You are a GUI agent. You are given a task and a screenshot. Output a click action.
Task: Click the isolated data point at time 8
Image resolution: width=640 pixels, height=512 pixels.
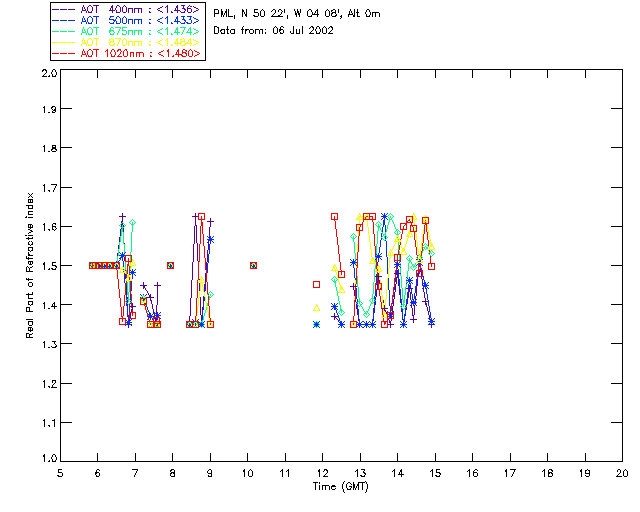pyautogui.click(x=171, y=265)
